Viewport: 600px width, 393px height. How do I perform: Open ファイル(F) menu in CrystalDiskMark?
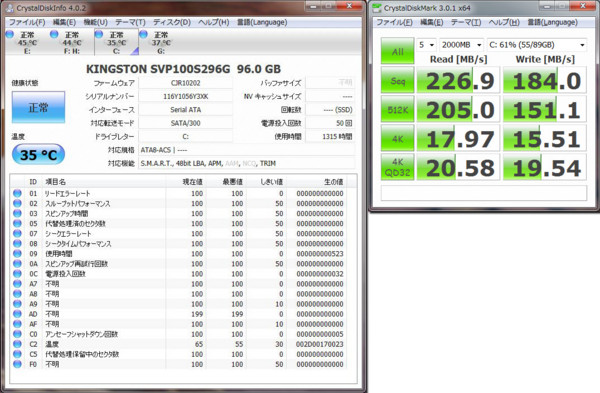394,22
